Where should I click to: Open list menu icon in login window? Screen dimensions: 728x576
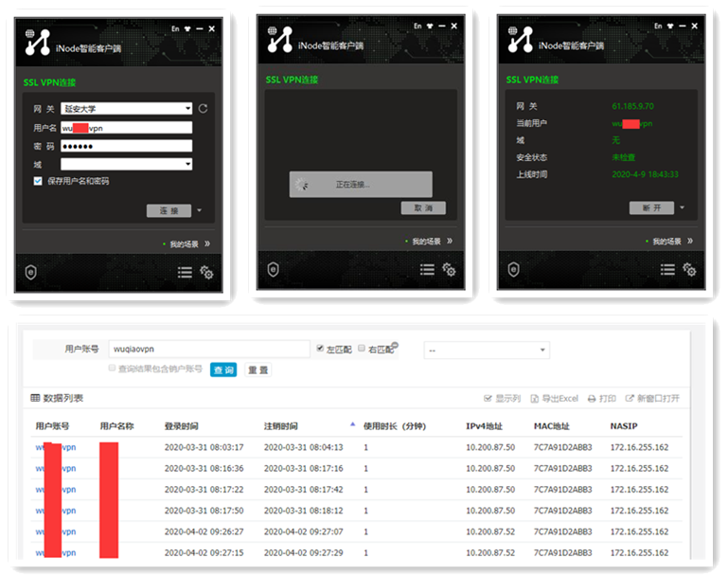(185, 272)
